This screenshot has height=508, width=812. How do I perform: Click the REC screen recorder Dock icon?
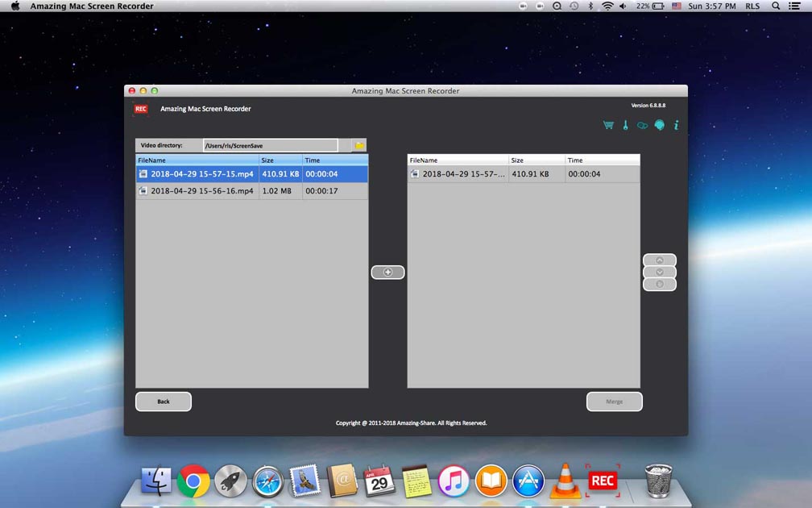point(603,481)
